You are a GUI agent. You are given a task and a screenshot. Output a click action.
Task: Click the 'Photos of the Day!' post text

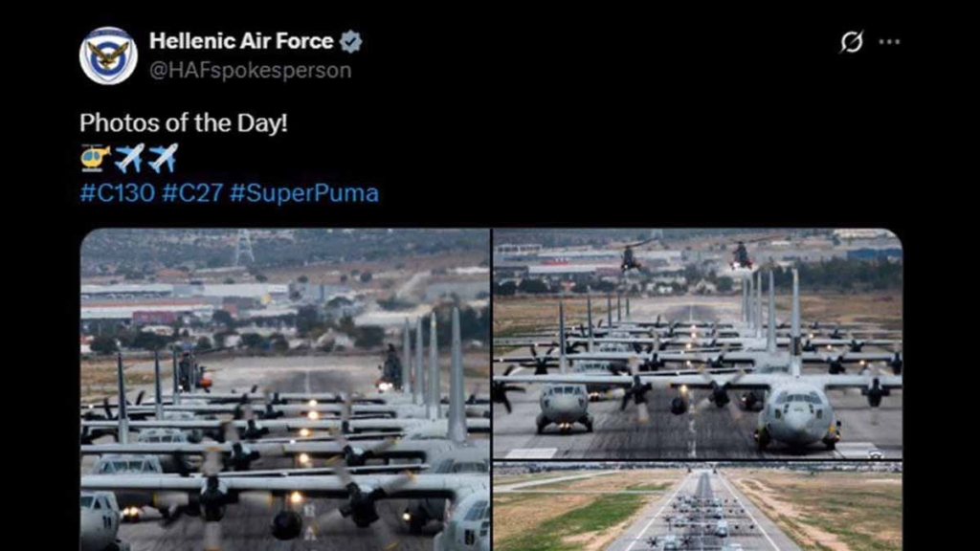pos(184,123)
